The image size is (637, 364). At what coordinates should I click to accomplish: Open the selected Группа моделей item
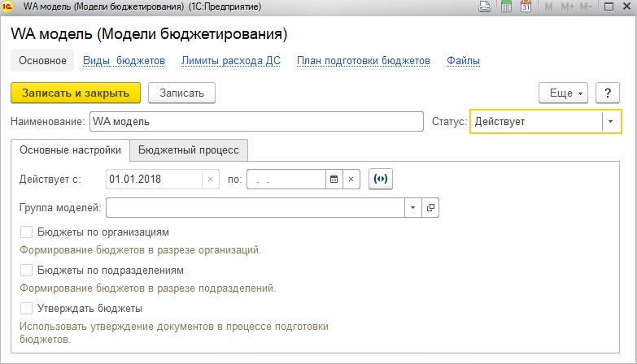430,208
